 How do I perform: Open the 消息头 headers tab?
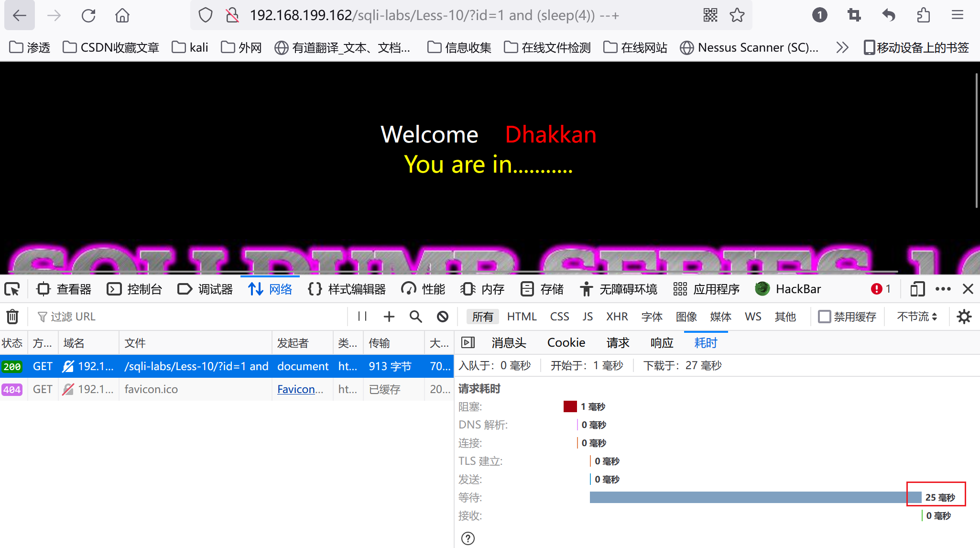click(509, 342)
